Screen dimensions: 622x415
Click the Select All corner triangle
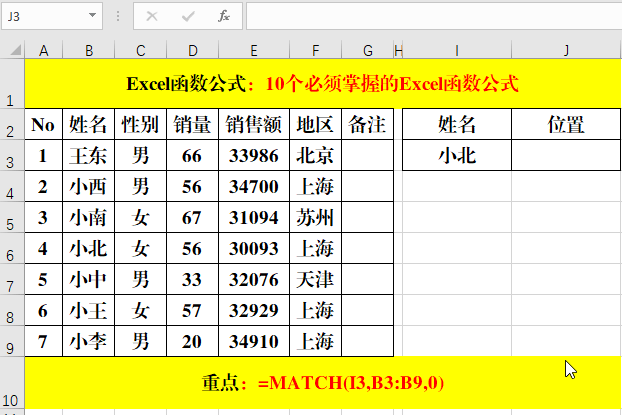15,50
